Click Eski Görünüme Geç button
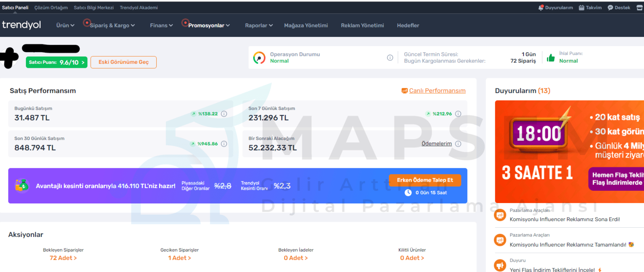644x272 pixels. [124, 62]
